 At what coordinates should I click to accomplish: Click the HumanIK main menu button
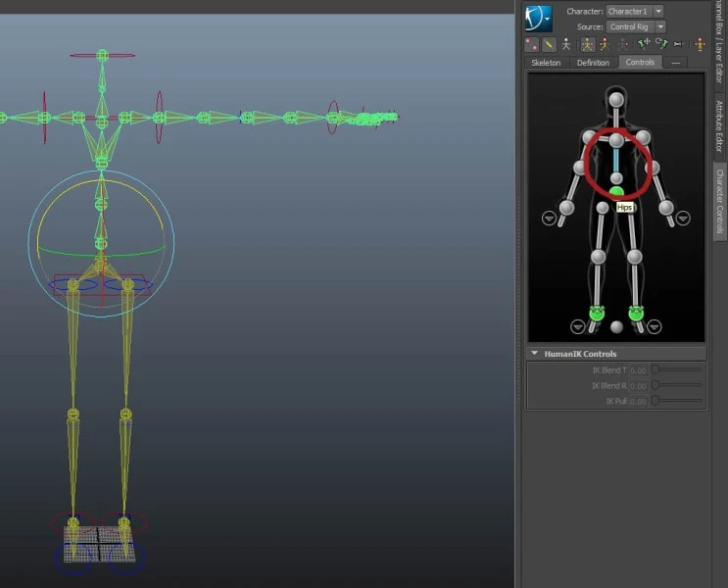[x=538, y=18]
